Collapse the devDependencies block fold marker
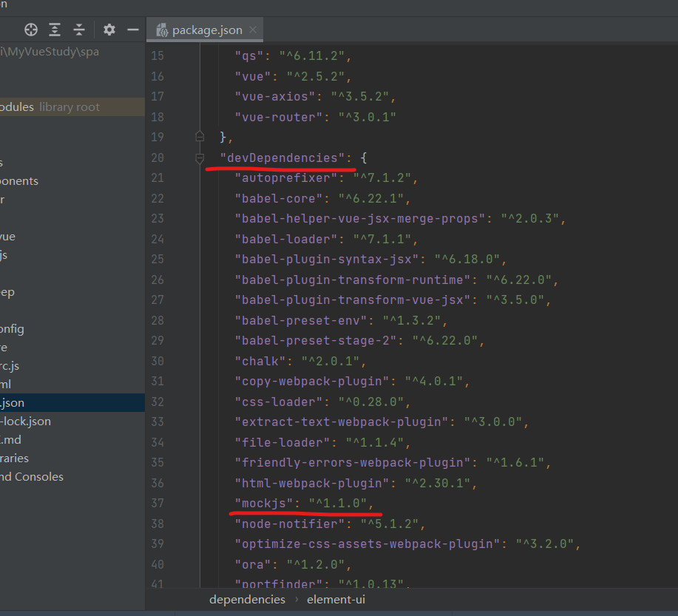 pyautogui.click(x=200, y=158)
